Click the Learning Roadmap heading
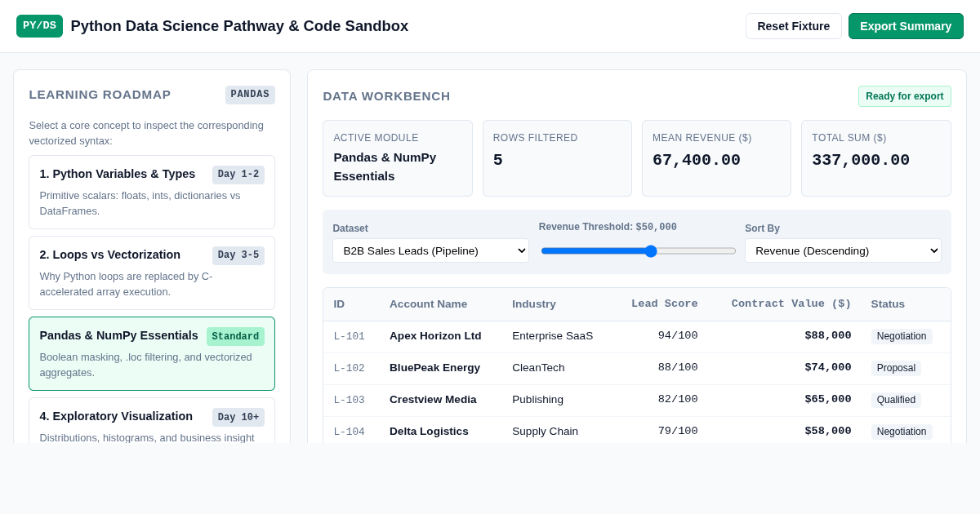The image size is (980, 514). (100, 95)
